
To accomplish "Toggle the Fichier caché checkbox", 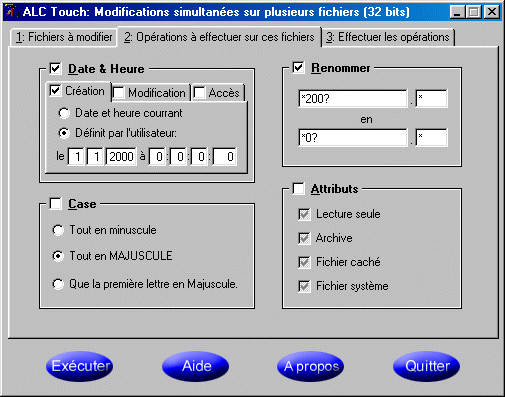I will (x=304, y=262).
